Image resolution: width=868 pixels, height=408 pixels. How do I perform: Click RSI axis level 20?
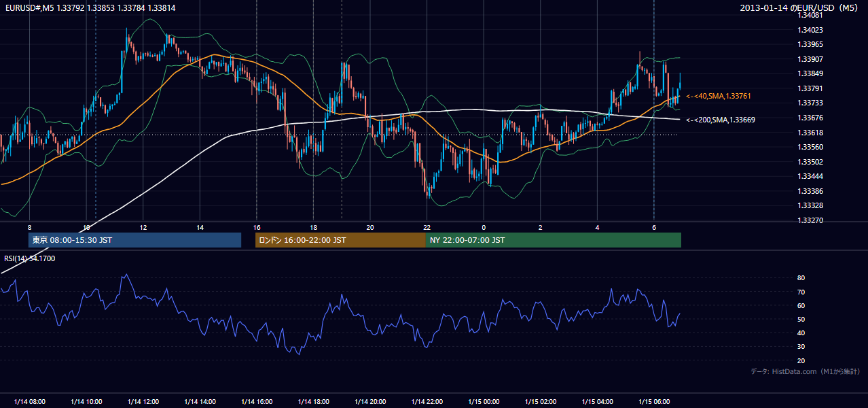[x=801, y=360]
